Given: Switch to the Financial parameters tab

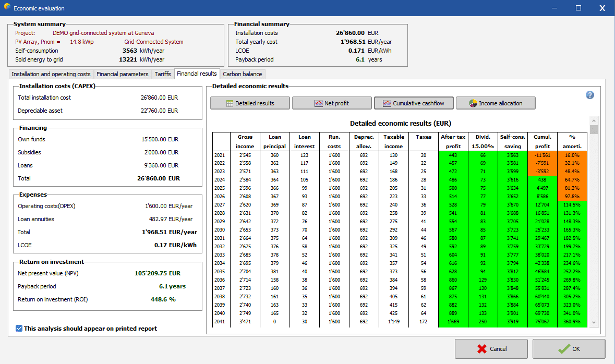Looking at the screenshot, I should tap(123, 74).
